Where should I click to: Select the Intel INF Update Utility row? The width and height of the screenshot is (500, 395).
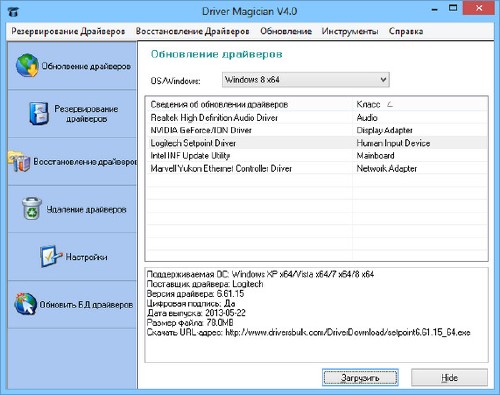pyautogui.click(x=317, y=156)
